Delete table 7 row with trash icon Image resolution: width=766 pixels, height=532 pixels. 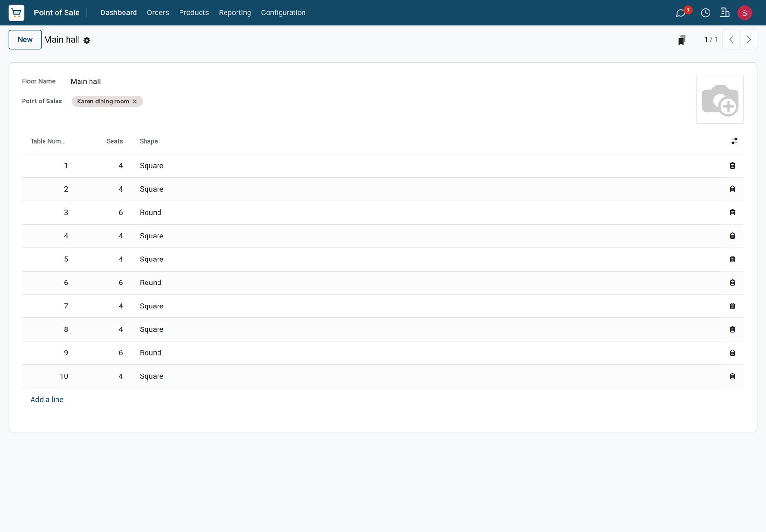tap(732, 306)
